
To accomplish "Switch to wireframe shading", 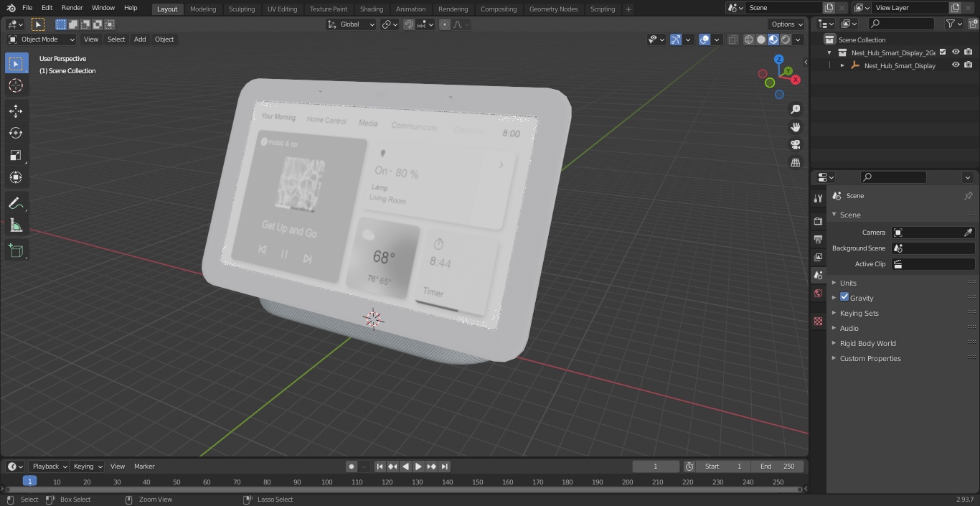I will tap(749, 39).
